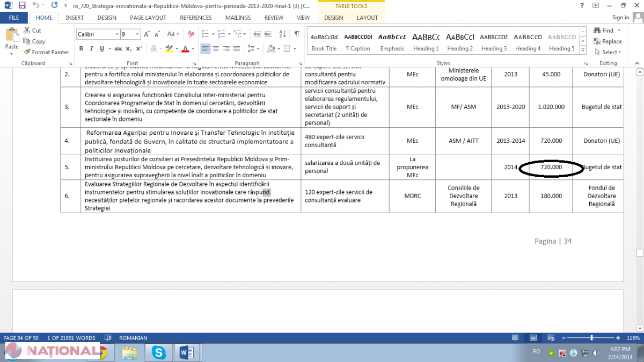The width and height of the screenshot is (644, 362).
Task: Open the Page Layout ribbon tab
Action: point(148,18)
